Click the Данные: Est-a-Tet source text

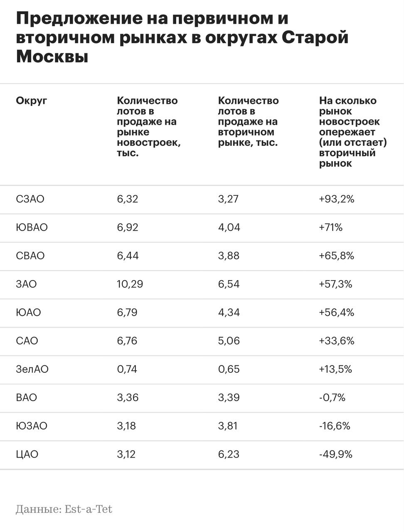pyautogui.click(x=64, y=509)
